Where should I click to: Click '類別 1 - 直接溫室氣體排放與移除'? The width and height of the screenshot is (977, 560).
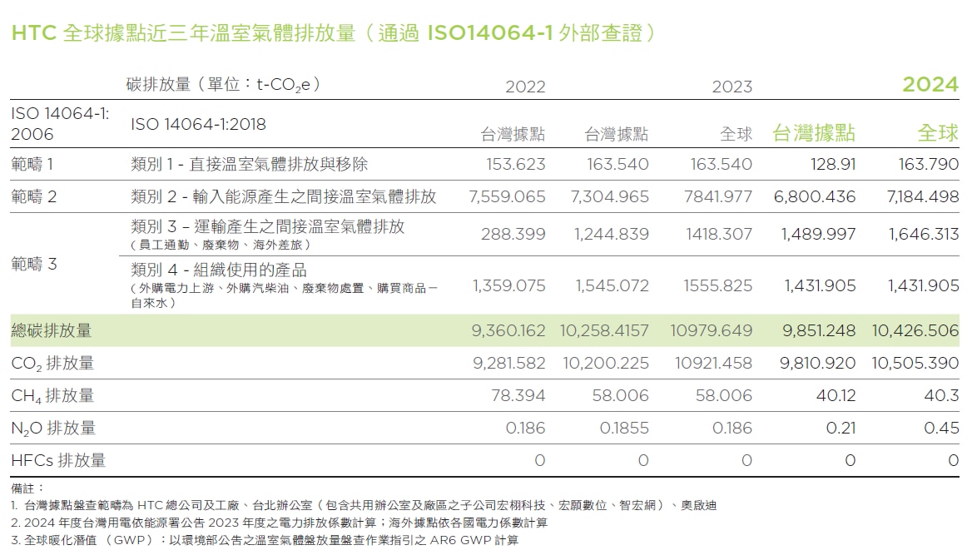click(249, 165)
